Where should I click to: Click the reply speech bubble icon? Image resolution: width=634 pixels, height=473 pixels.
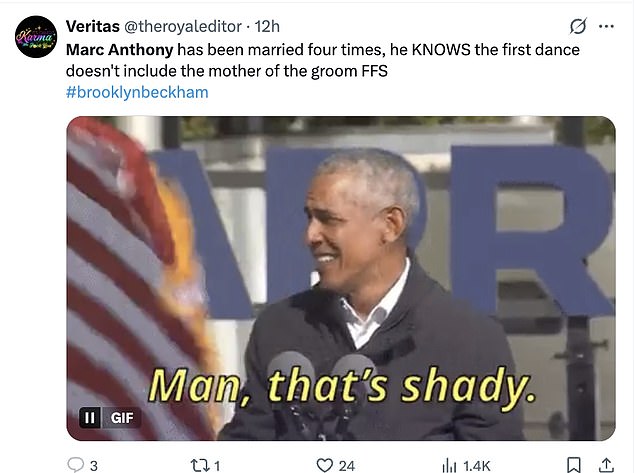coord(75,464)
